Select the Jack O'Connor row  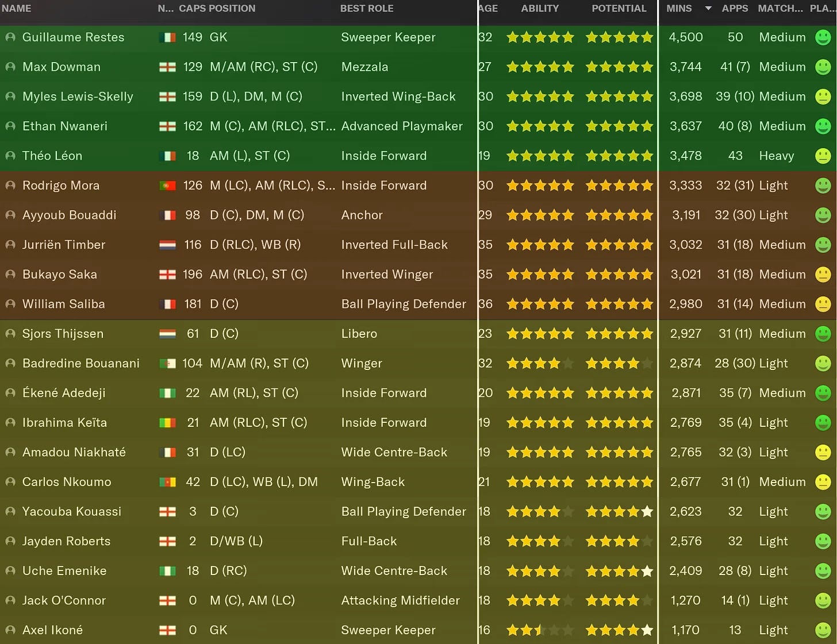click(418, 600)
